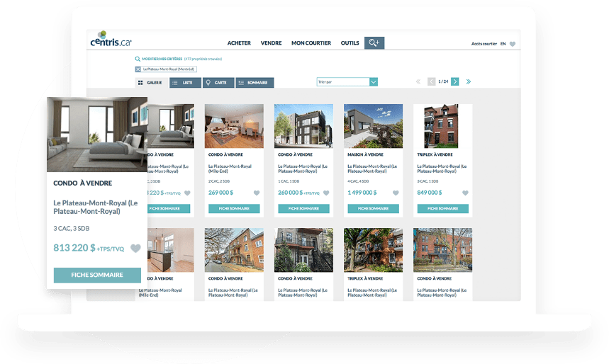Switch to the LISTE view tab

pos(185,83)
